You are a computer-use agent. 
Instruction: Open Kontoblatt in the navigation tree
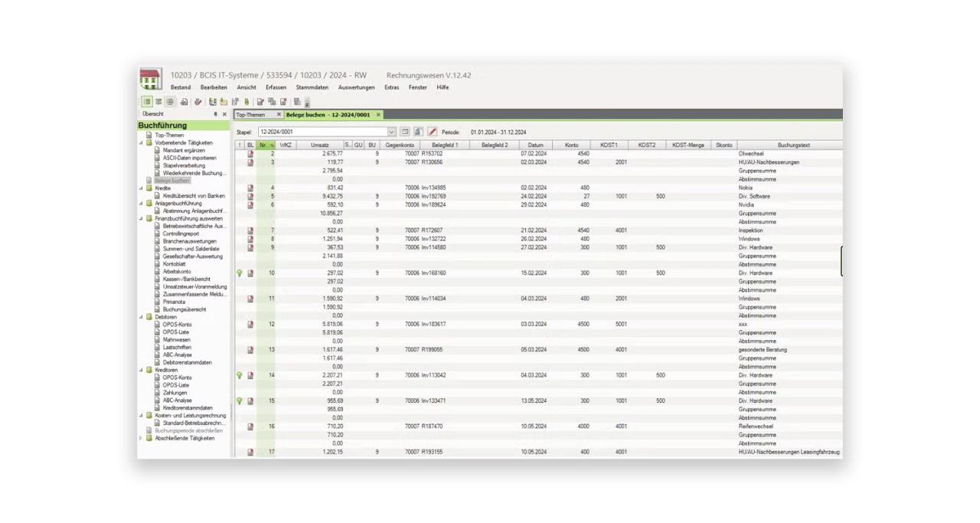(x=176, y=264)
